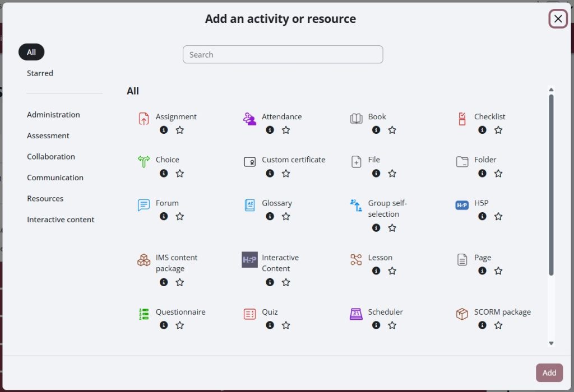Select the Lesson activity icon
The image size is (574, 392).
(x=355, y=258)
